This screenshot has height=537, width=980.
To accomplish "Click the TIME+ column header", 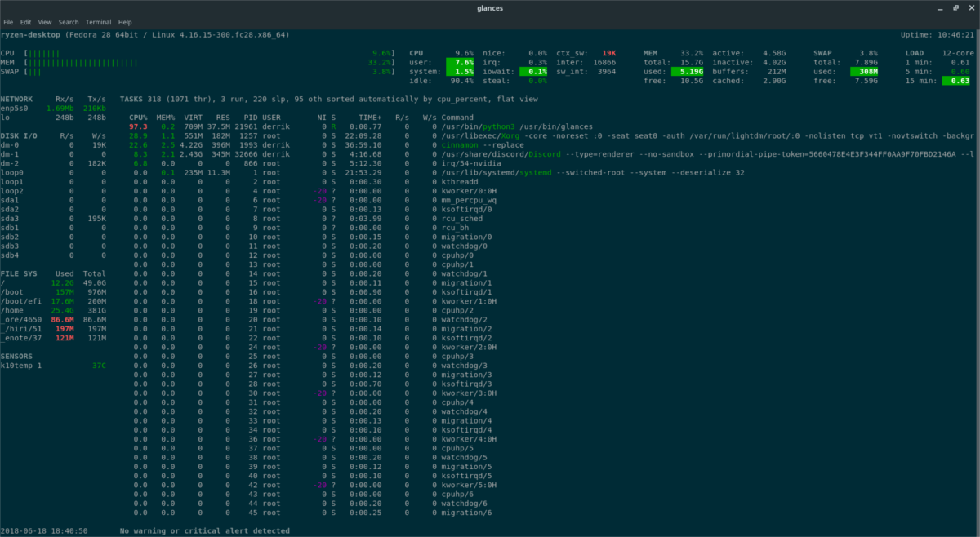I will pyautogui.click(x=372, y=118).
